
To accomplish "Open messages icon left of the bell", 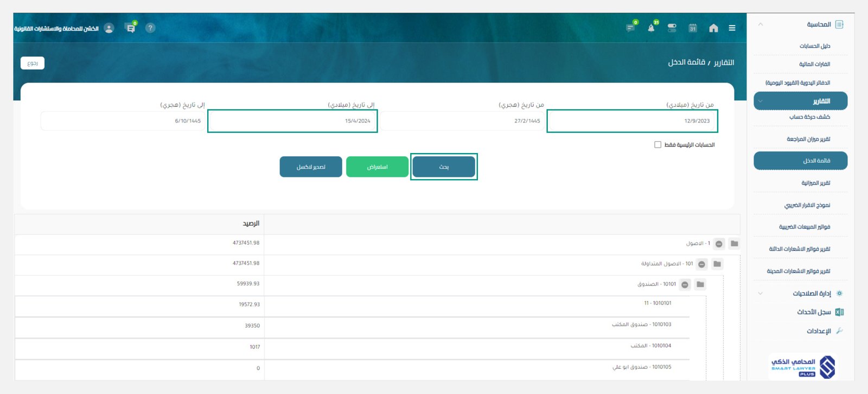I will tap(631, 27).
